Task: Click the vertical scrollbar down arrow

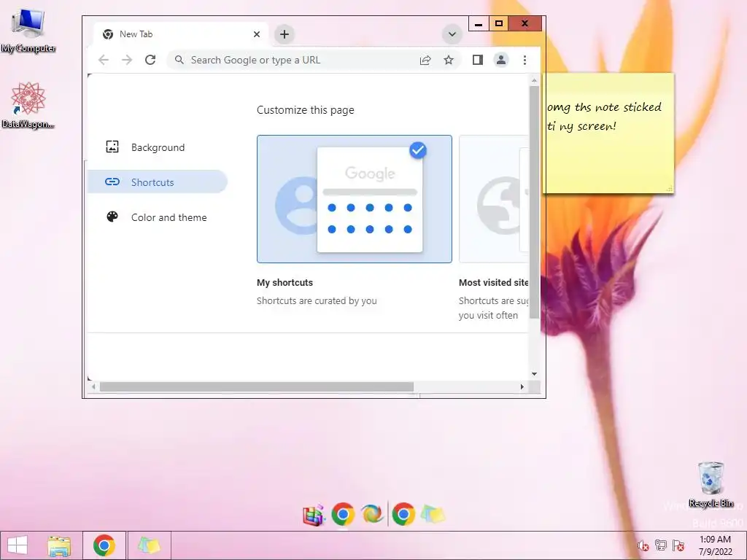Action: coord(534,374)
